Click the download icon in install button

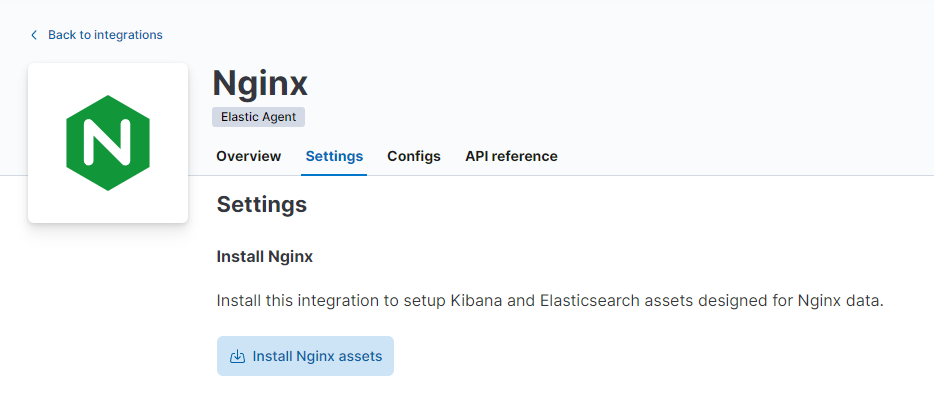pyautogui.click(x=237, y=357)
